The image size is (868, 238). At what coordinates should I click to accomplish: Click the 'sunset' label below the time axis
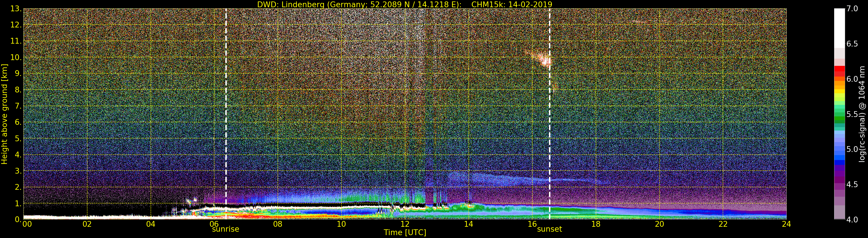pos(550,229)
